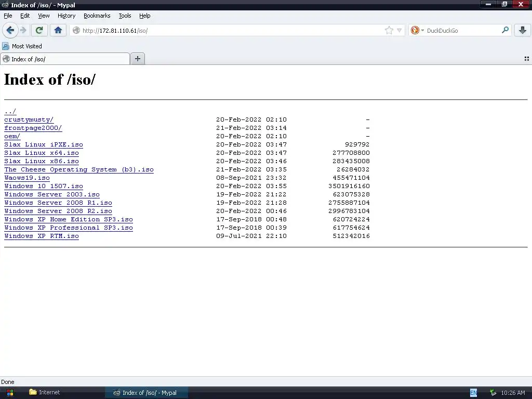Click the file size 929792
The image size is (532, 399).
coord(357,144)
